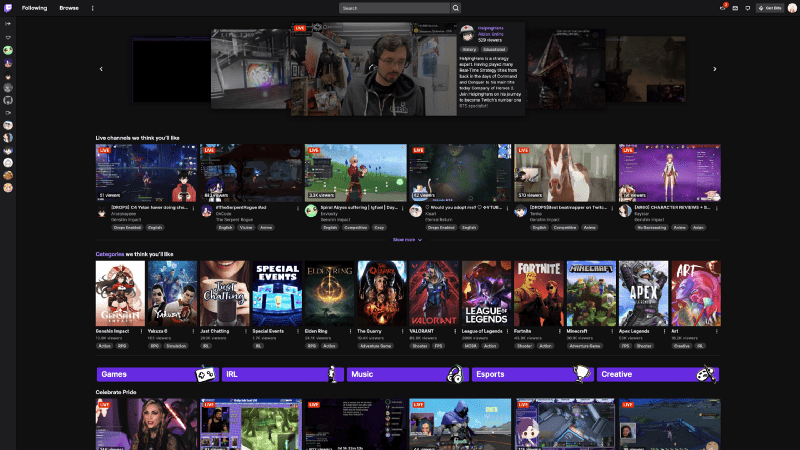Open the Genshin Impact category cover

click(x=120, y=293)
